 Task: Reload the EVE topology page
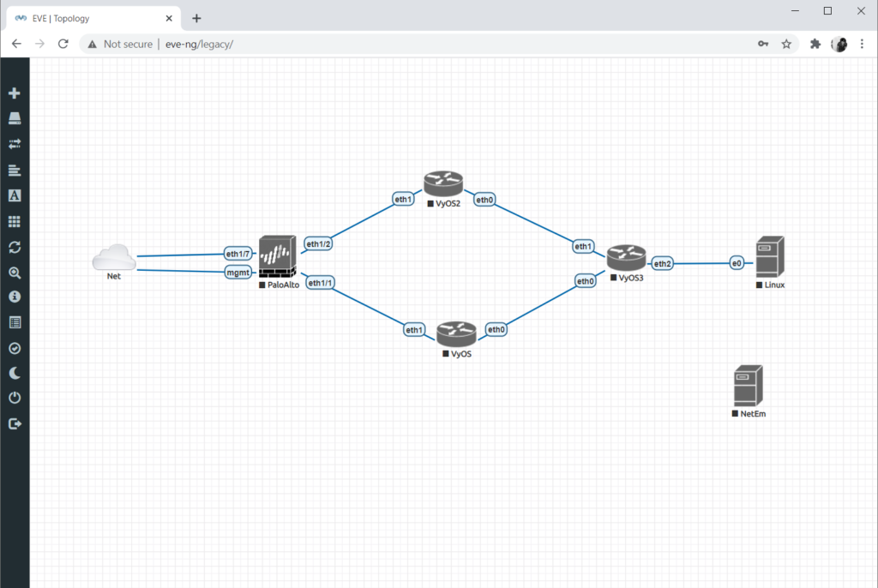click(x=63, y=44)
